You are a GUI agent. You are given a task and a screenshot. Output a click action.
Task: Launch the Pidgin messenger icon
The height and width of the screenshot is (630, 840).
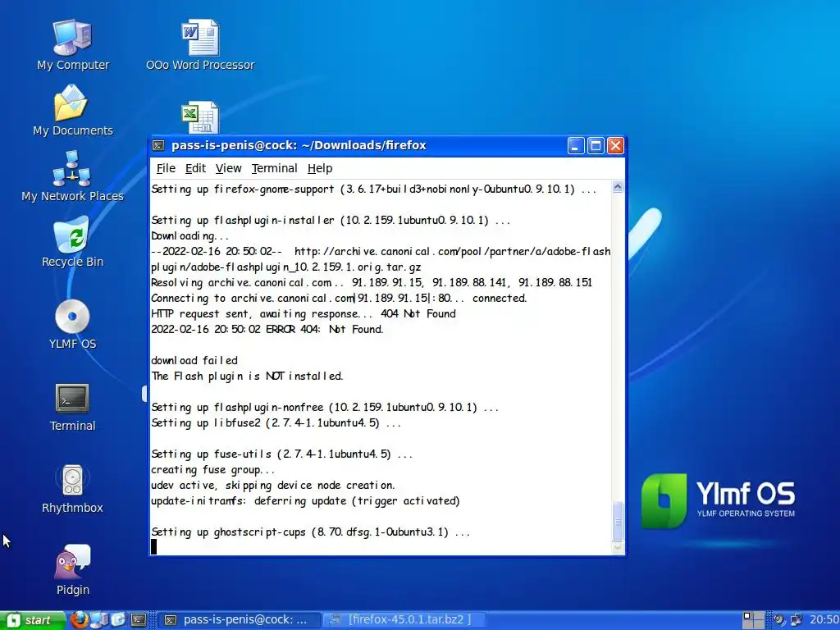click(72, 570)
